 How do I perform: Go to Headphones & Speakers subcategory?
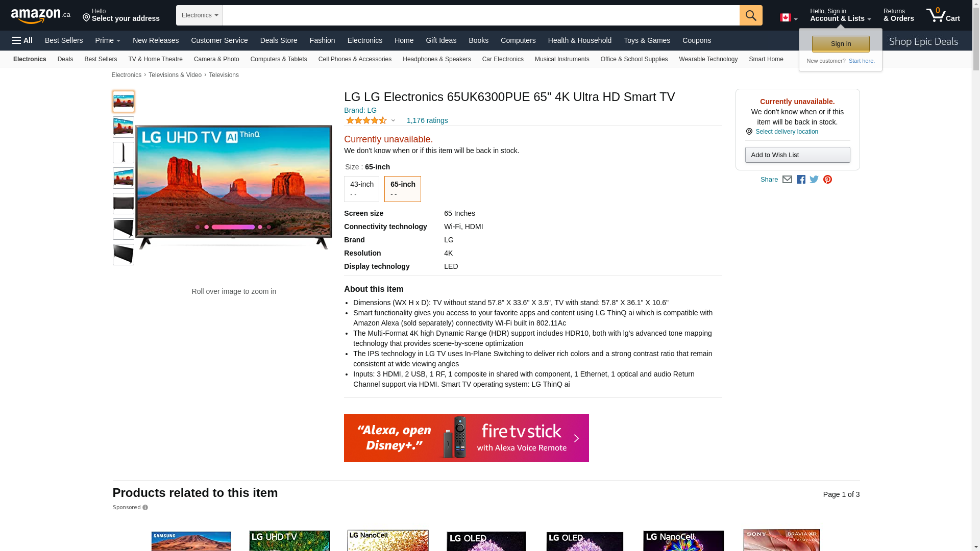[436, 59]
